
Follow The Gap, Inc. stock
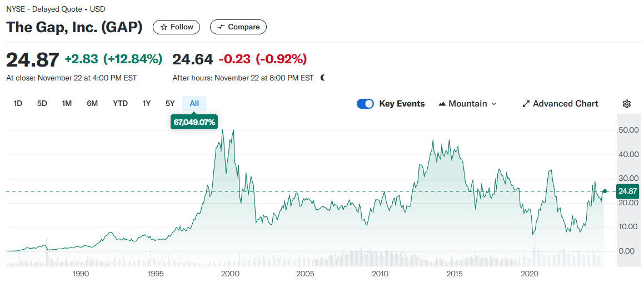pos(176,27)
